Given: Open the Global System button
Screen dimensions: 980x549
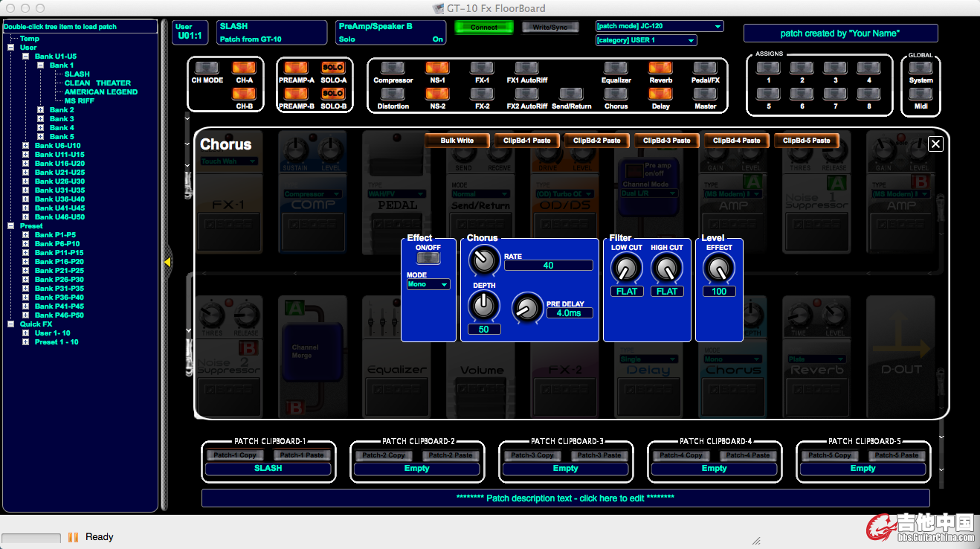Looking at the screenshot, I should 921,68.
